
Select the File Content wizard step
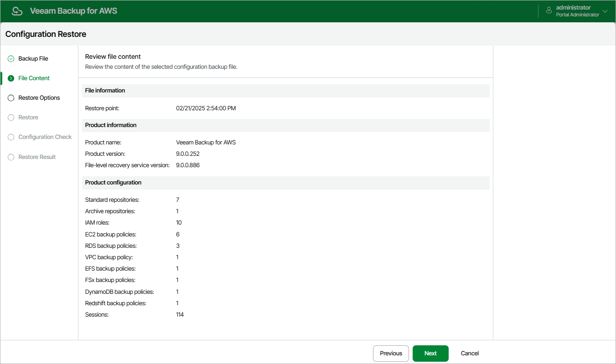pyautogui.click(x=34, y=78)
